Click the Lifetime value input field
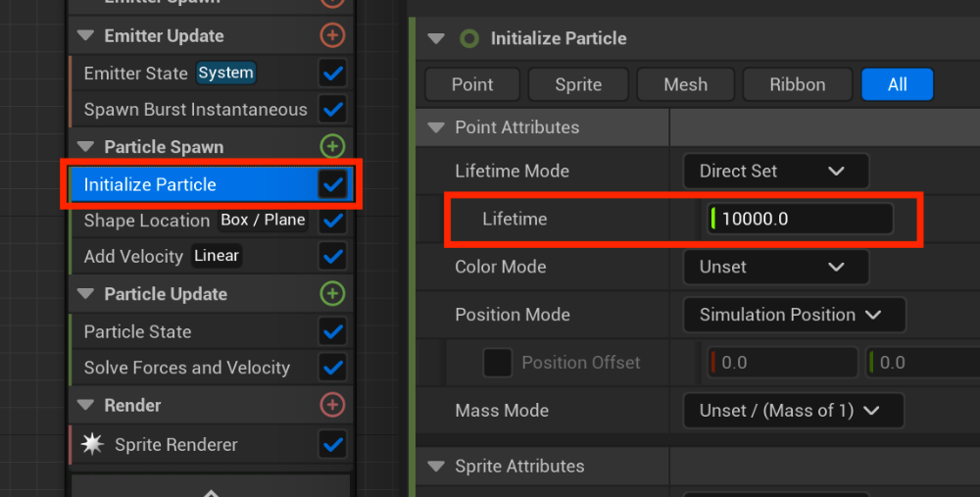 tap(800, 219)
